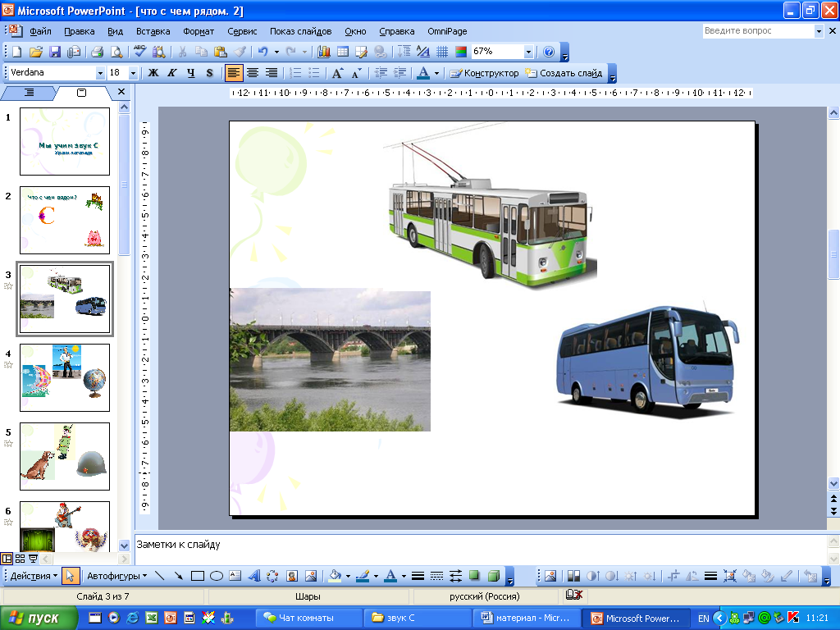840x630 pixels.
Task: Switch to Slide Sorter view button
Action: coord(20,559)
